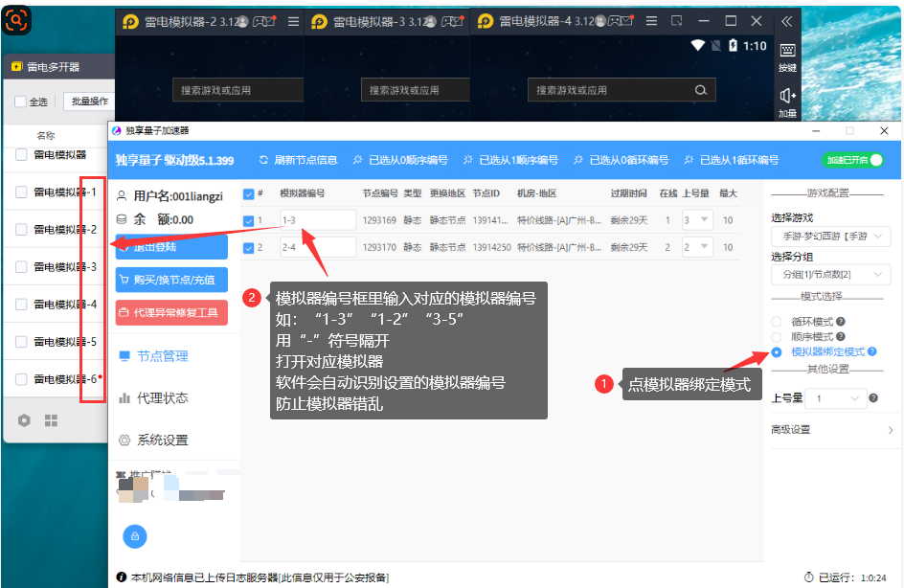Switch to grid view in 雷电多开器
The width and height of the screenshot is (904, 588).
51,420
